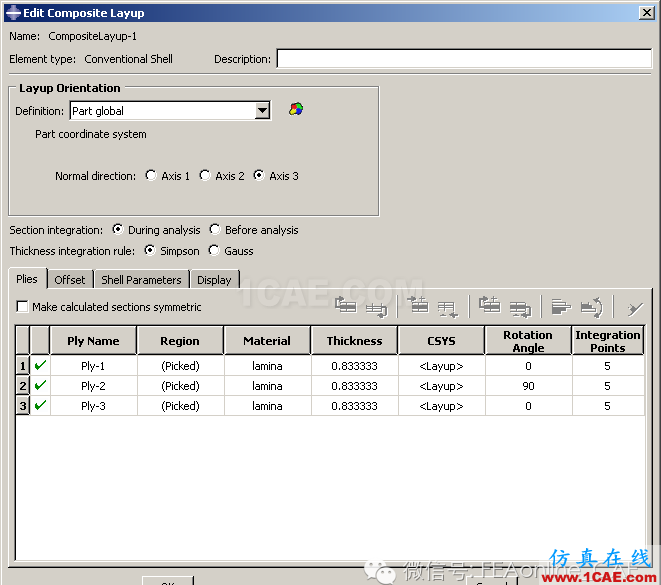The width and height of the screenshot is (661, 585).
Task: Click the Region column header
Action: [x=180, y=341]
